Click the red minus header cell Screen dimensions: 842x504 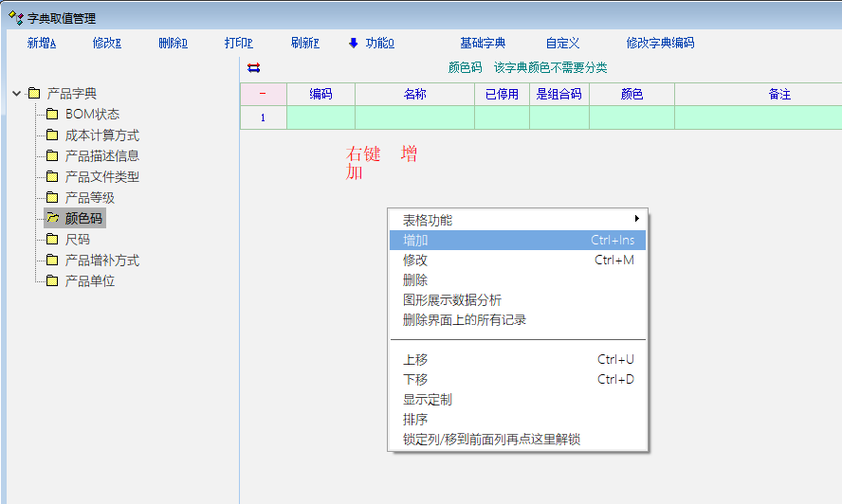click(264, 94)
